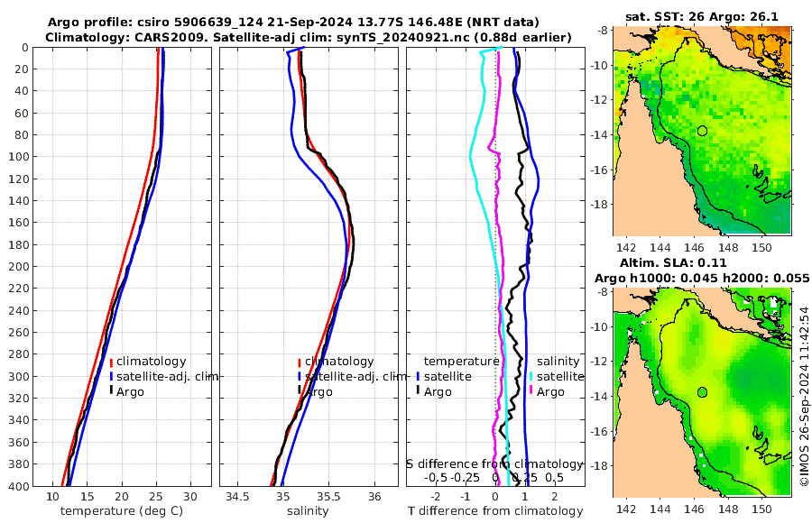Screen dimensions: 812x523
Task: Click the blue satellite-adj. clim swatch in temperature plot
Action: pyautogui.click(x=111, y=376)
